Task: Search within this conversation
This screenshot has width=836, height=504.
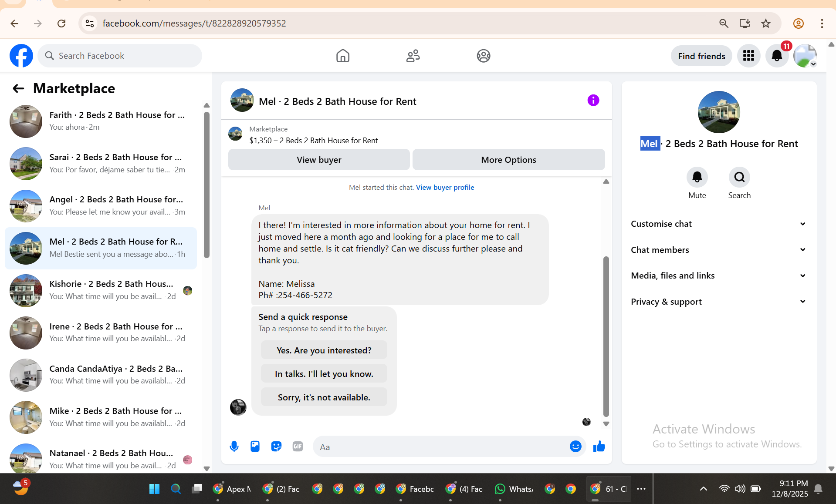Action: [x=739, y=177]
